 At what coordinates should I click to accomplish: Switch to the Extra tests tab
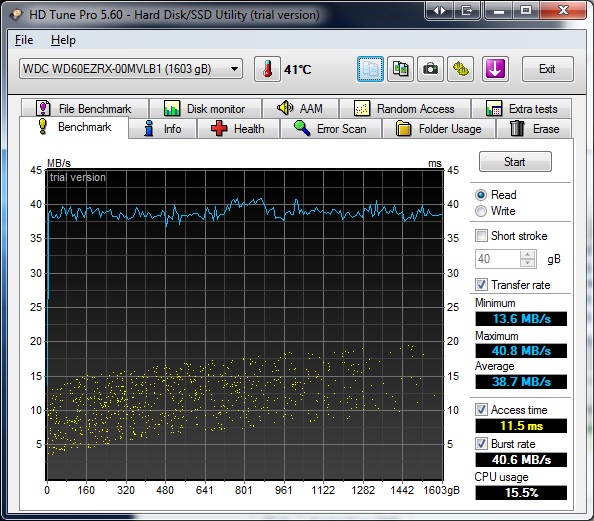522,109
